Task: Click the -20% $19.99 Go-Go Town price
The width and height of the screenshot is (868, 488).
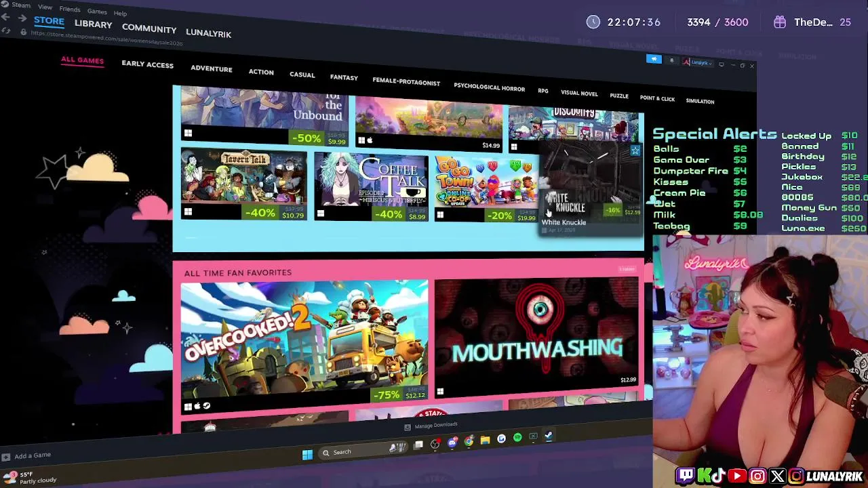Action: (512, 216)
